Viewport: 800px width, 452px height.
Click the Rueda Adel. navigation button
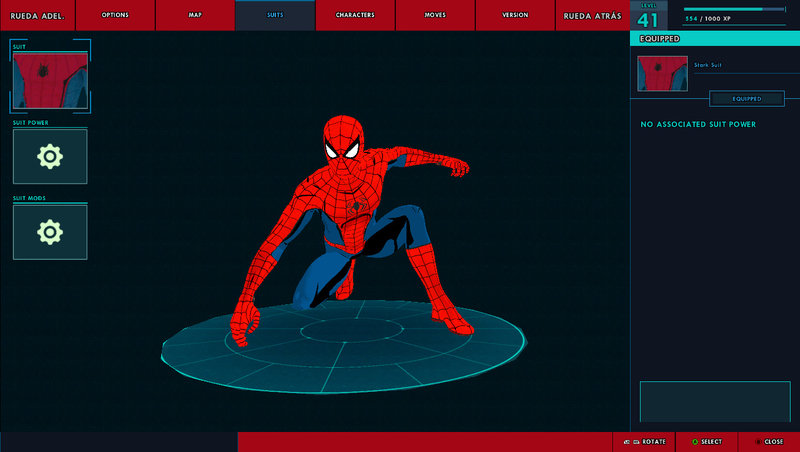[38, 15]
